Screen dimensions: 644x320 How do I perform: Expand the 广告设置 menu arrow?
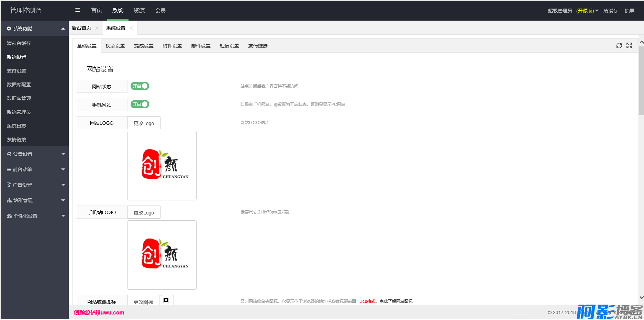63,185
